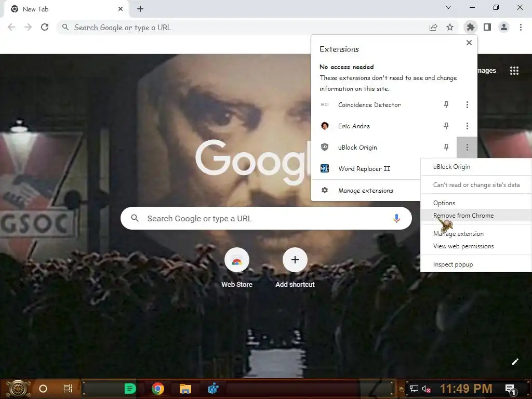Screen dimensions: 532x399
Task: Close the New Tab tab
Action: pos(121,9)
